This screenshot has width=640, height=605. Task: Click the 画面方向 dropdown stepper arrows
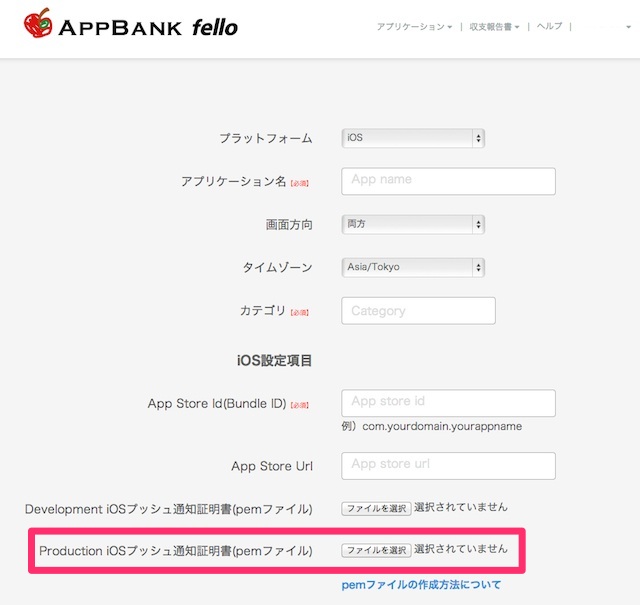479,224
